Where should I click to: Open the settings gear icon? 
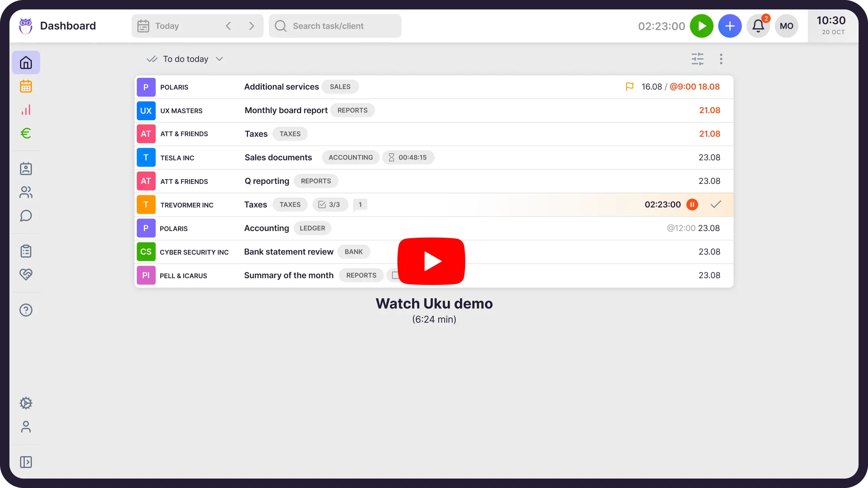pos(26,403)
